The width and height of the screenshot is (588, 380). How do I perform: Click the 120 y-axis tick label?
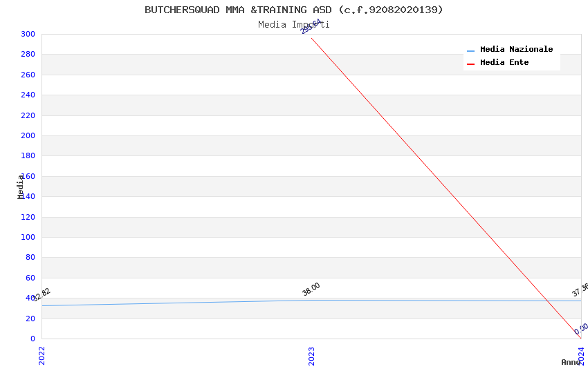pyautogui.click(x=28, y=217)
